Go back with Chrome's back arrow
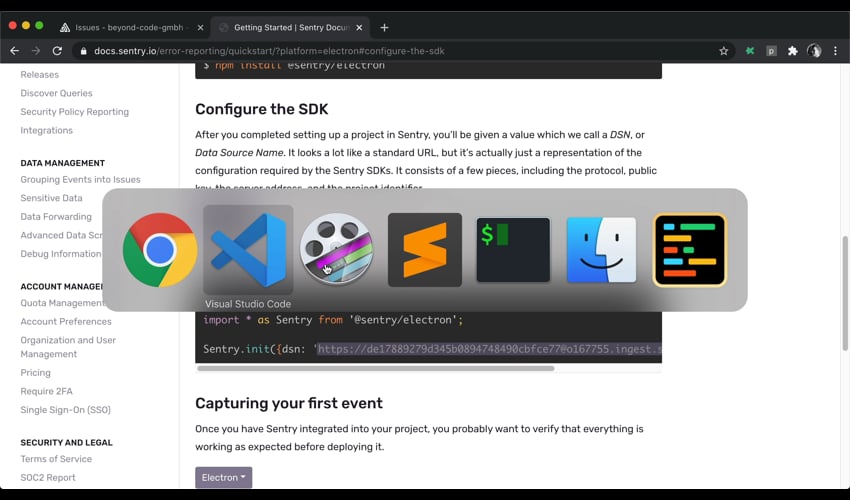 pyautogui.click(x=15, y=51)
